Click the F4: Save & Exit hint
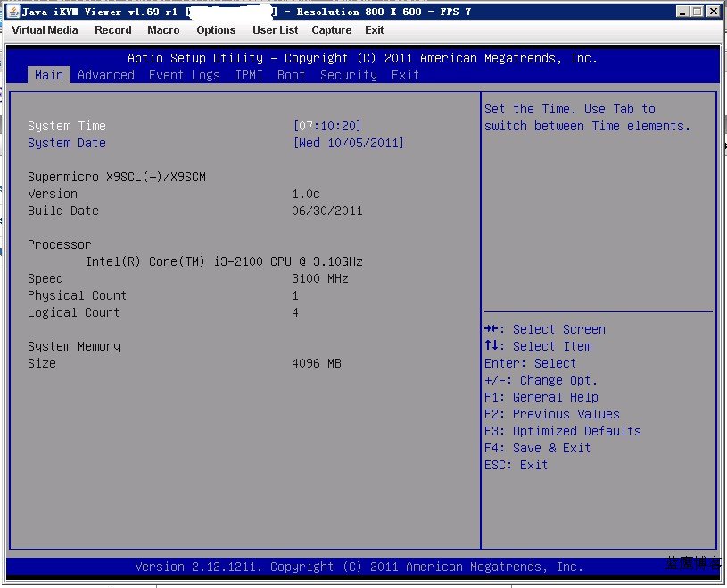The image size is (727, 588). pos(537,448)
